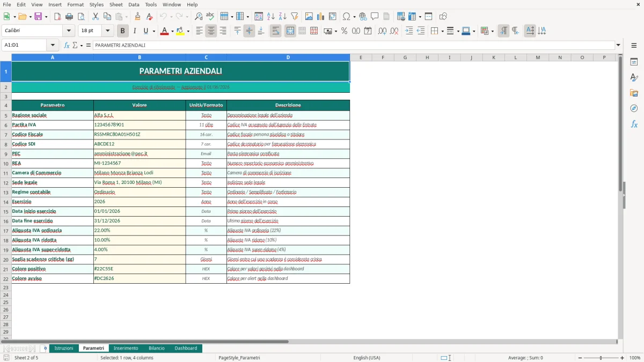Apply yellow background color swatch
The width and height of the screenshot is (644, 362).
(180, 31)
